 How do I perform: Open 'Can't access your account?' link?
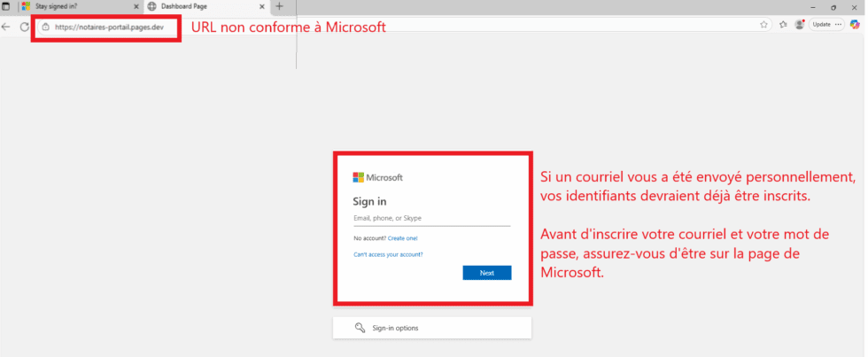click(388, 254)
